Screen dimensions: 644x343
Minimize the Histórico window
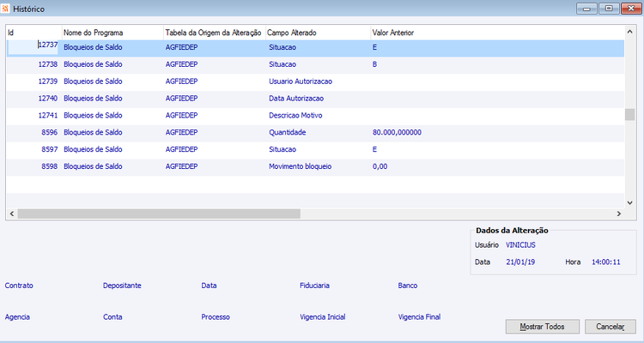587,9
